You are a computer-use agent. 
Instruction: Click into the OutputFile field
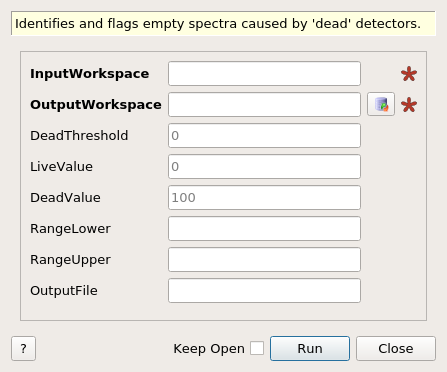tap(264, 291)
